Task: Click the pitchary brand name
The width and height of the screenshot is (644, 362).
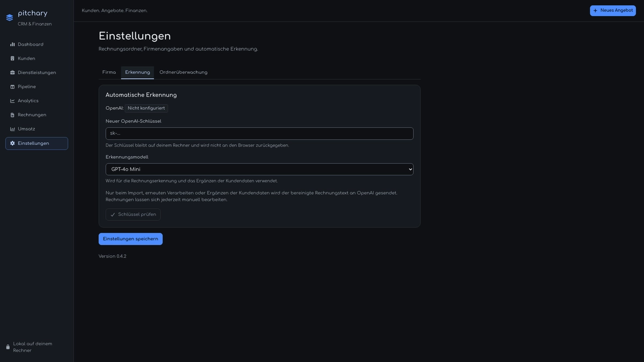Action: [x=33, y=13]
